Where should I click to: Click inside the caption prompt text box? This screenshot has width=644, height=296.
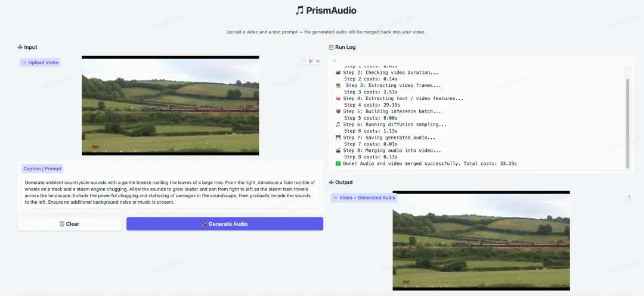170,192
